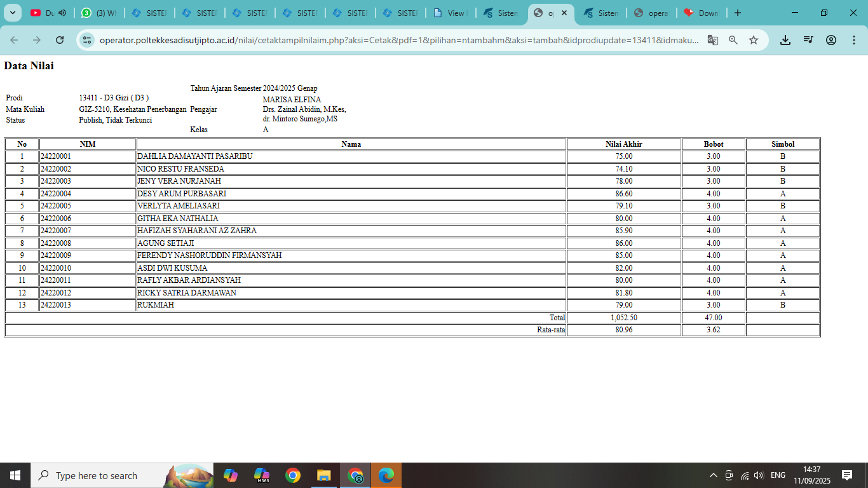Click the Bobot average 3.62
This screenshot has width=868, height=488.
point(714,330)
